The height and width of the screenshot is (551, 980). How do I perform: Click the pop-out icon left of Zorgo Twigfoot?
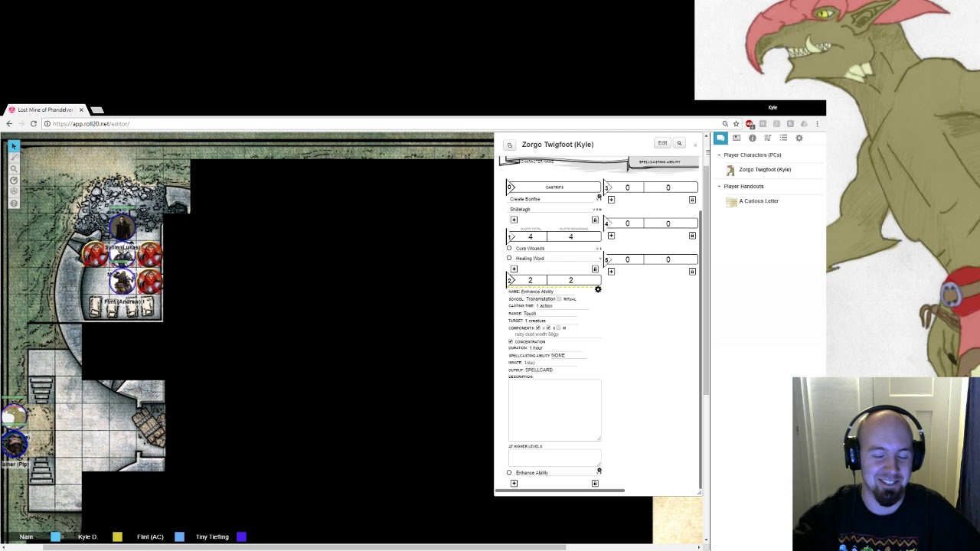coord(510,145)
